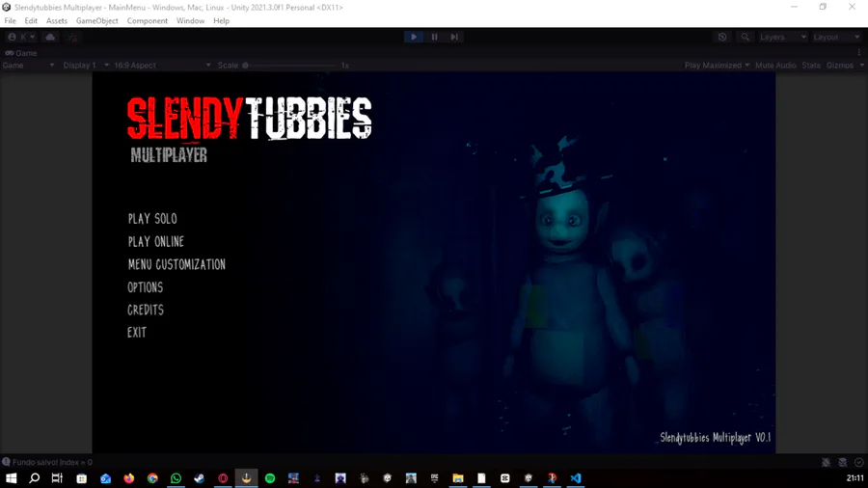Viewport: 868px width, 488px height.
Task: Open the Play Maximized dropdown
Action: click(717, 66)
